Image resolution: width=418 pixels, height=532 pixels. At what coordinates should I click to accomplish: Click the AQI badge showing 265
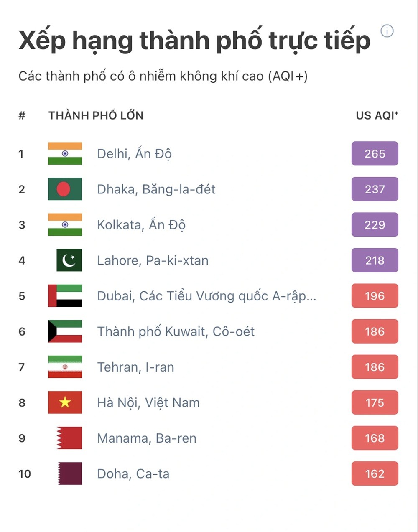(375, 154)
